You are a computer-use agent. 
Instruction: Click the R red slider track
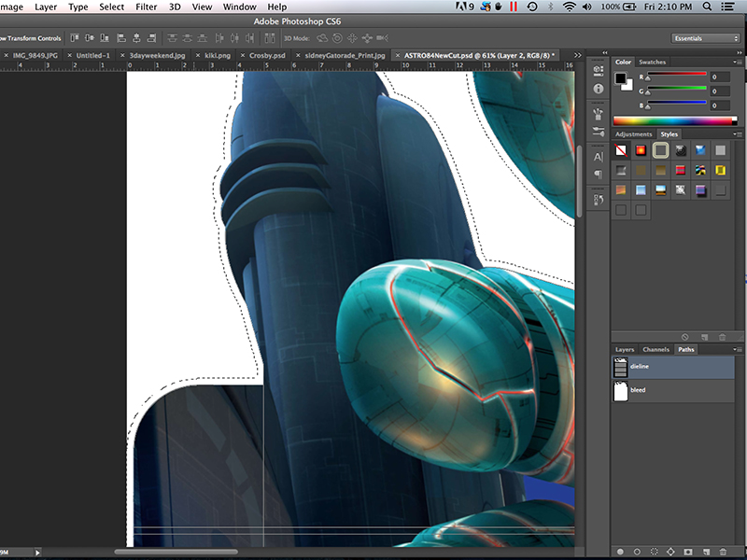(676, 75)
